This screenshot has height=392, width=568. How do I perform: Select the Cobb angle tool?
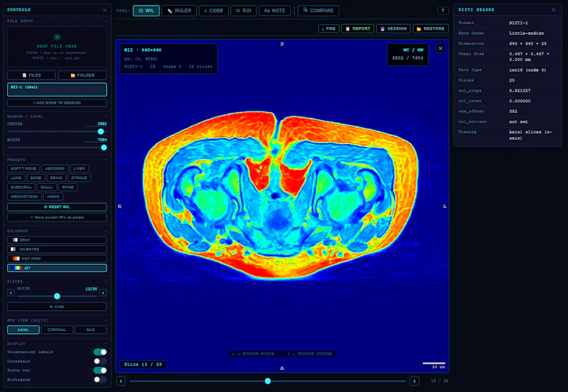point(214,11)
